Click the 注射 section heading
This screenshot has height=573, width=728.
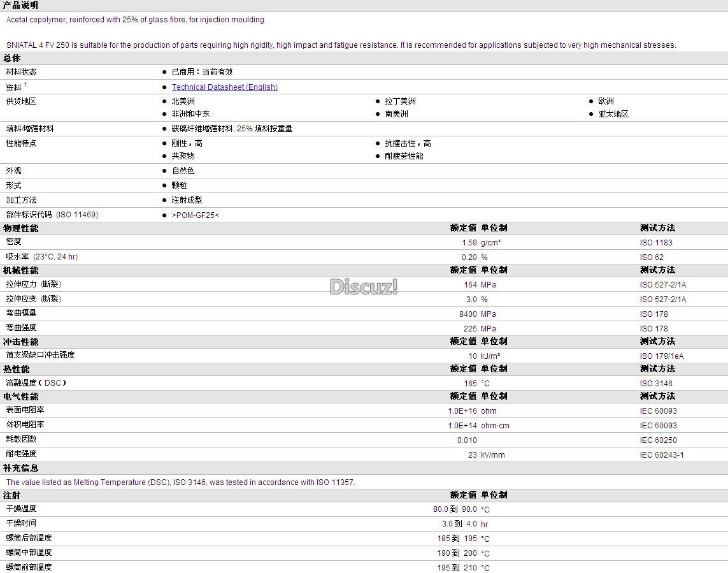(x=11, y=496)
